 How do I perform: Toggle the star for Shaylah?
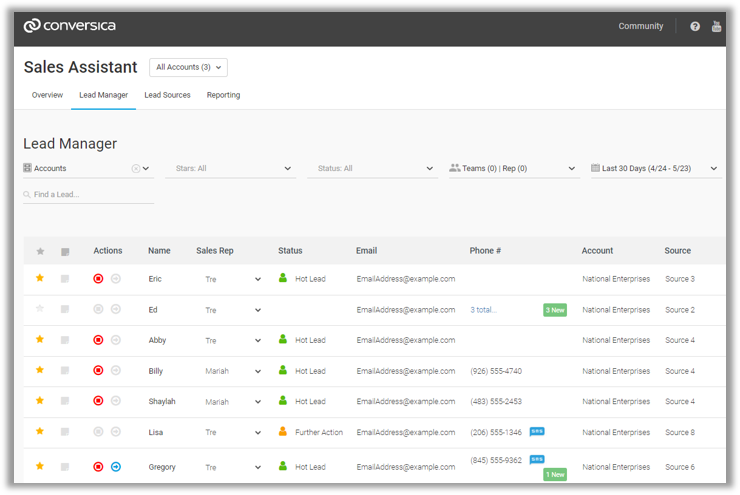pos(40,400)
